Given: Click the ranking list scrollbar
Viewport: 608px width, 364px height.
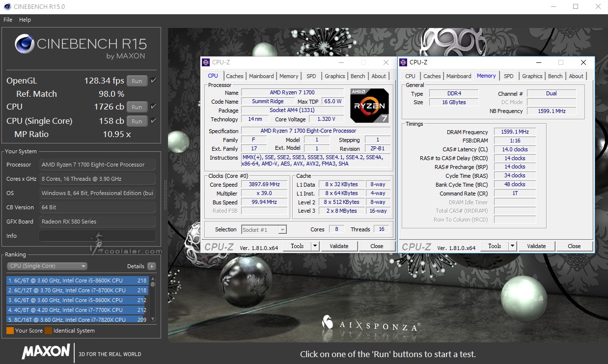Looking at the screenshot, I should click(153, 299).
